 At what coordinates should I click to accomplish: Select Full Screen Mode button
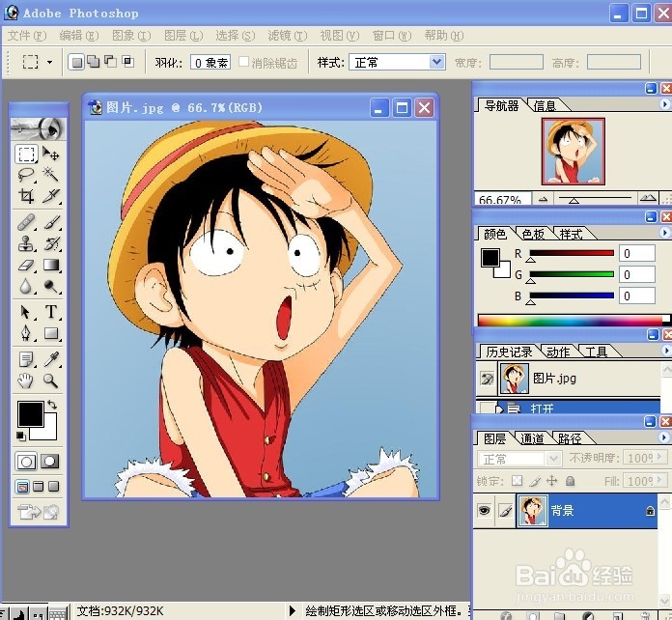pos(53,487)
